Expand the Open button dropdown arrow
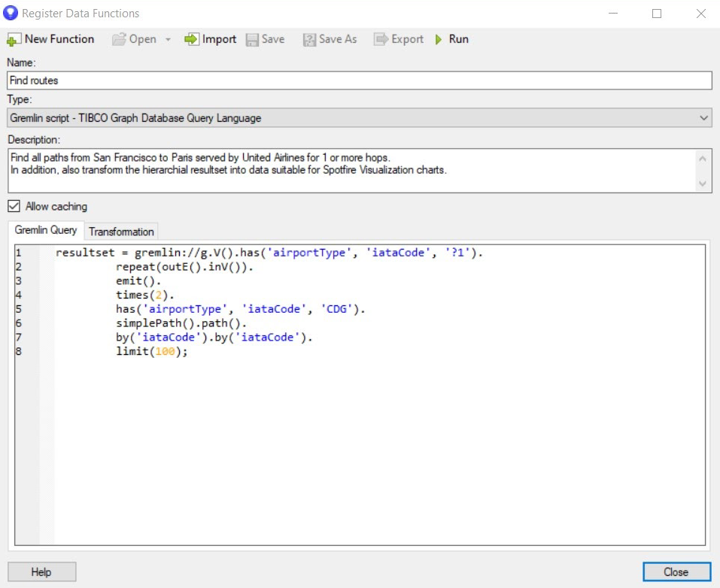The image size is (720, 588). click(169, 40)
